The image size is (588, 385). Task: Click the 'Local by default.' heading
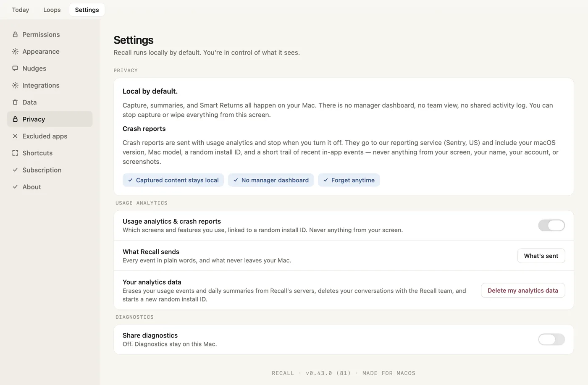[x=150, y=91]
